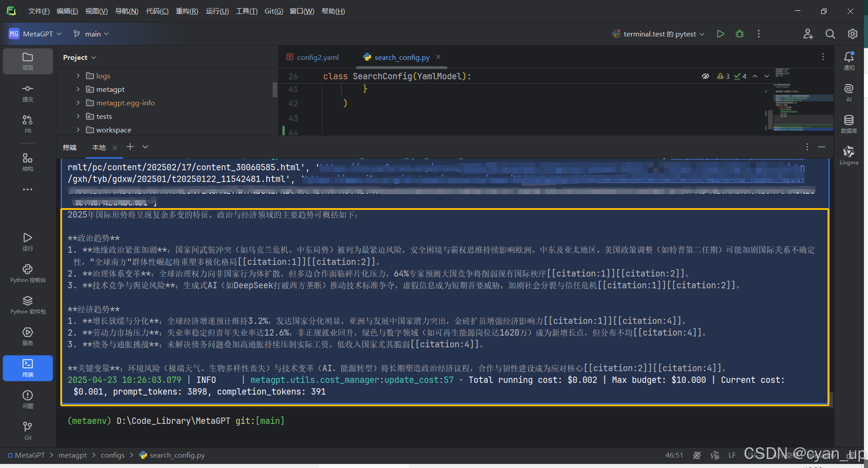Open the Git(G) menu
This screenshot has height=468, width=868.
point(274,11)
